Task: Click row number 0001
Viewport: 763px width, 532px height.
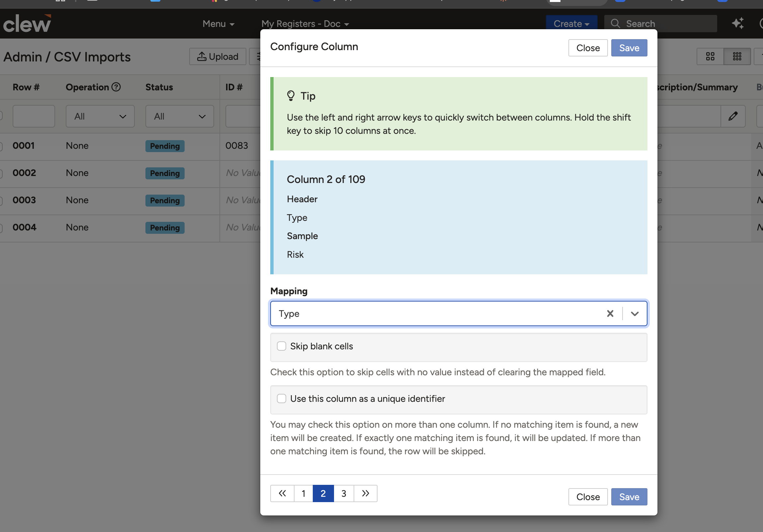Action: [x=24, y=145]
